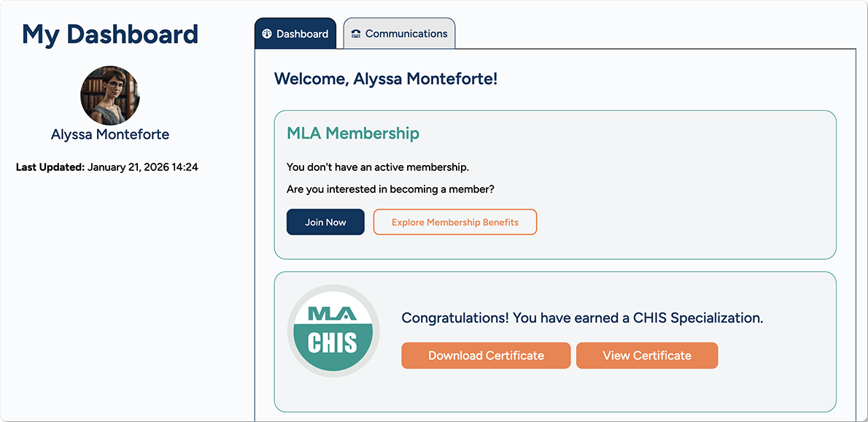The width and height of the screenshot is (868, 422).
Task: Click the no active membership message
Action: point(378,167)
